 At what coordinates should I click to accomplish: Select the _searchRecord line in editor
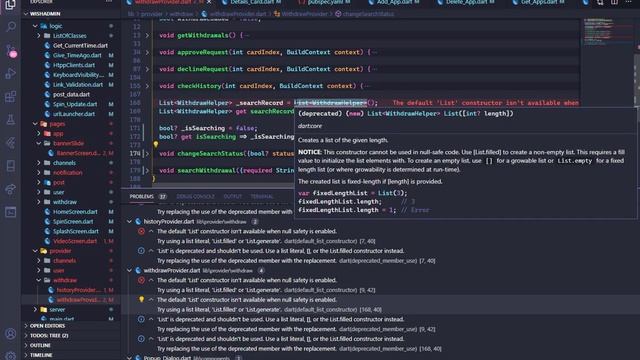(268, 103)
